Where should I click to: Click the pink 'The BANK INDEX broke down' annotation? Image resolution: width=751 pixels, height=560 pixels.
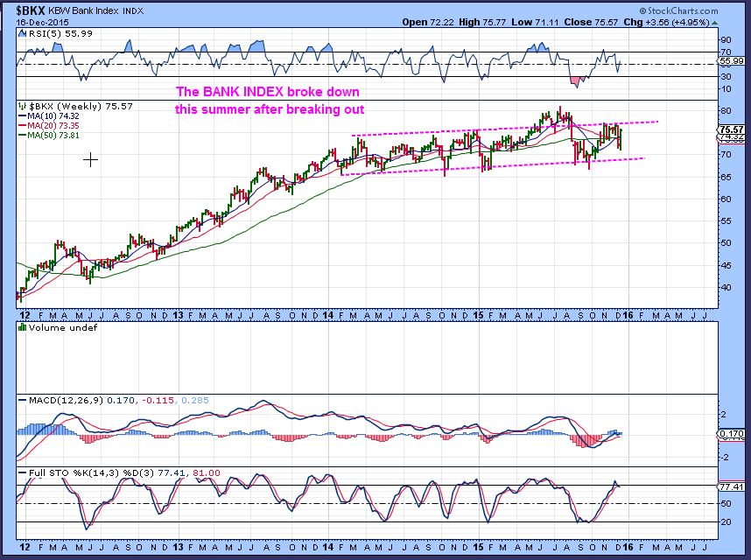[267, 91]
